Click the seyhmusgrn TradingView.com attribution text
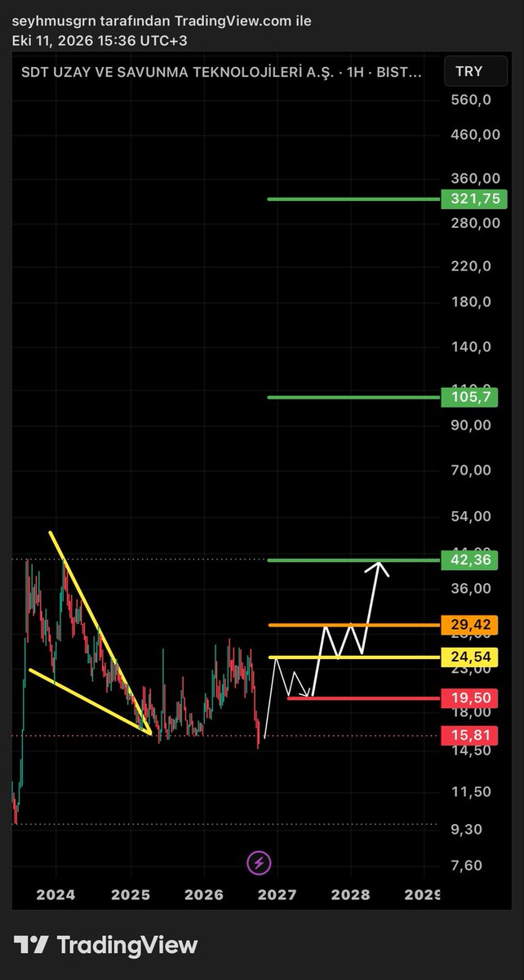The width and height of the screenshot is (524, 980). 162,21
